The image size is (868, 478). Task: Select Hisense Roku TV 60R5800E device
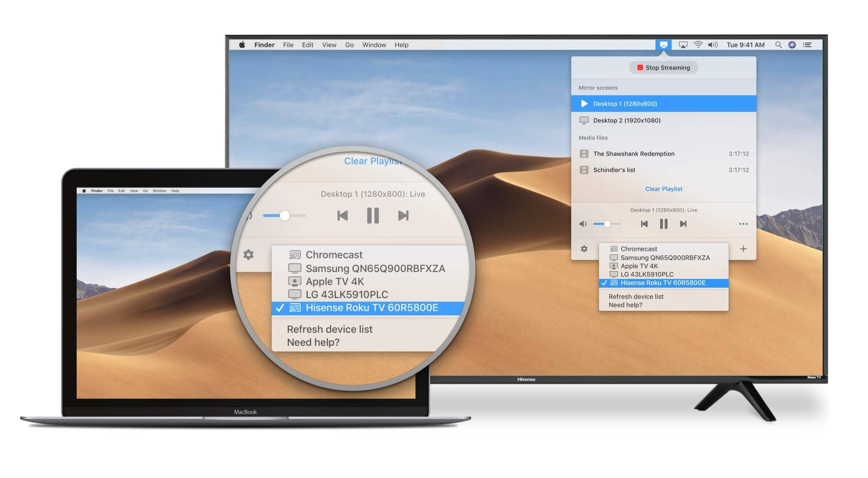[x=663, y=282]
